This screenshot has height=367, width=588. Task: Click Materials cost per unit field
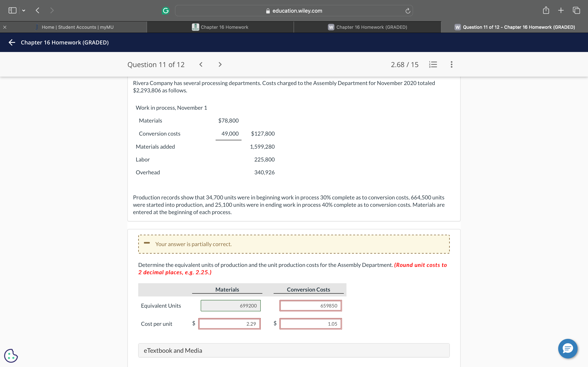click(x=229, y=324)
